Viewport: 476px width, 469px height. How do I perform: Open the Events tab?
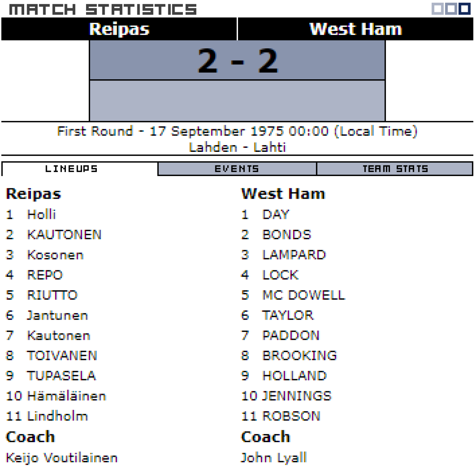click(237, 169)
